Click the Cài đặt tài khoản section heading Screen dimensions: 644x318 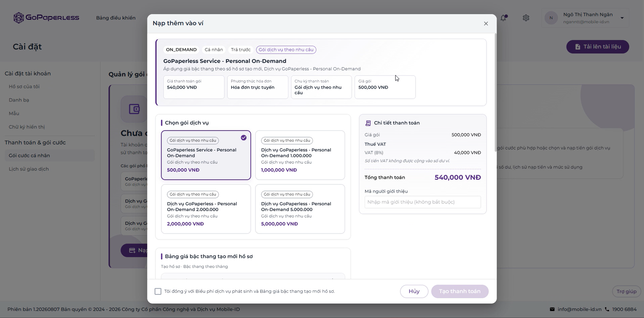(x=28, y=74)
